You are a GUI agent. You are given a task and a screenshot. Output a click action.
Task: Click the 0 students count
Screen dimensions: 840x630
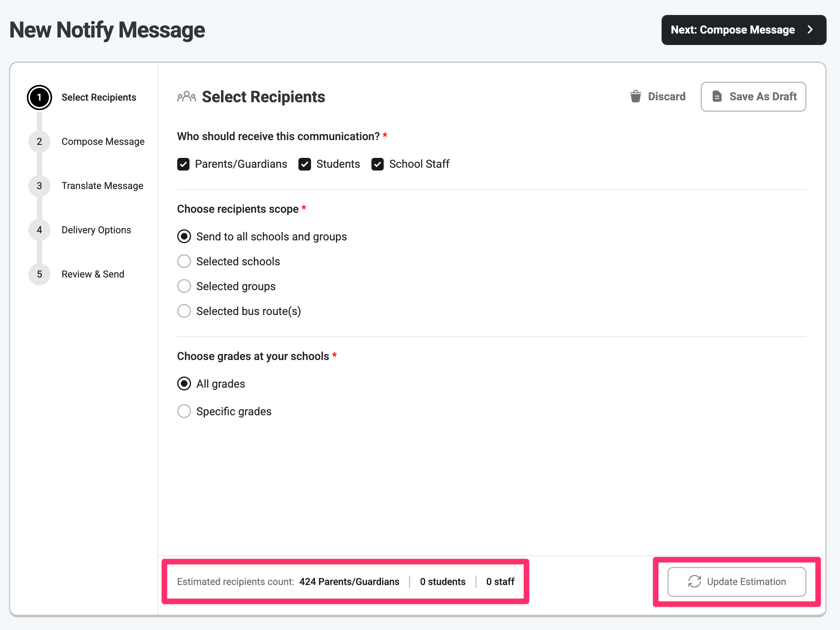(443, 582)
